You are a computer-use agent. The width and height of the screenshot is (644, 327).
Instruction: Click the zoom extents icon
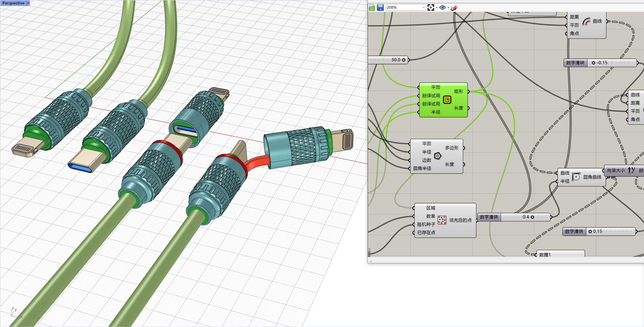(431, 8)
